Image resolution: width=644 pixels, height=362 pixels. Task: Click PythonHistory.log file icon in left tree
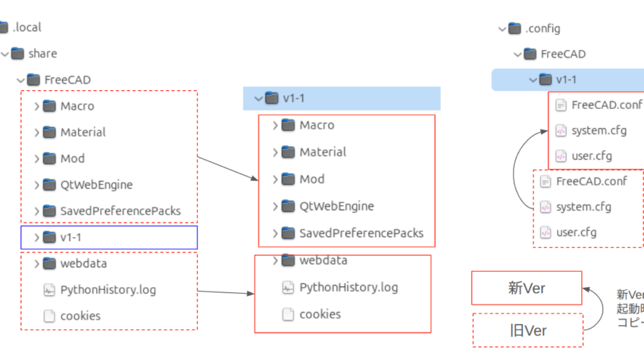coord(49,289)
